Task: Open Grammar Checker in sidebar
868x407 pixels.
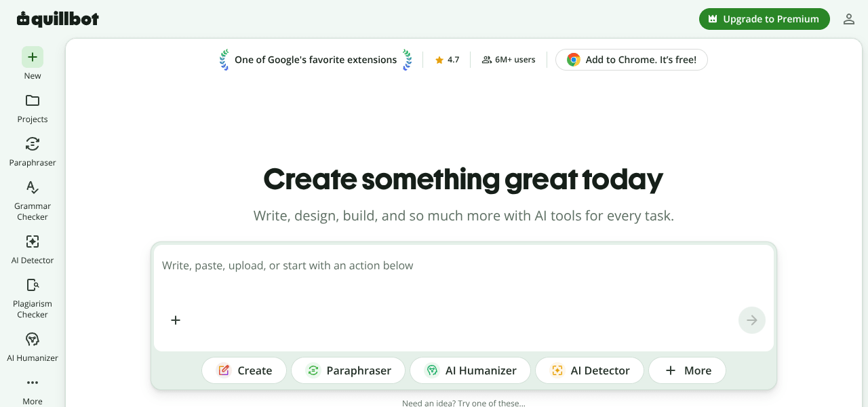Action: coord(33,201)
